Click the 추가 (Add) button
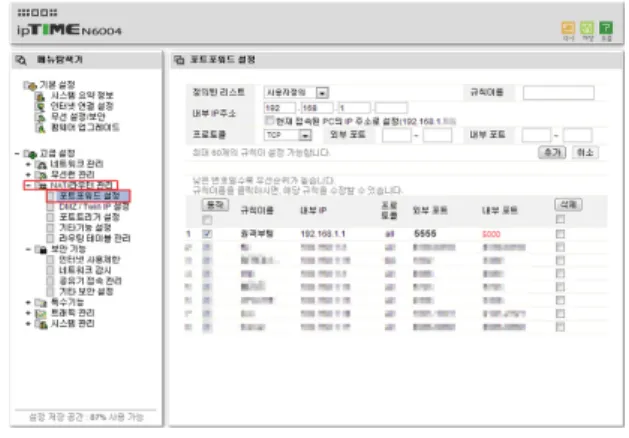The image size is (629, 438). pyautogui.click(x=552, y=152)
